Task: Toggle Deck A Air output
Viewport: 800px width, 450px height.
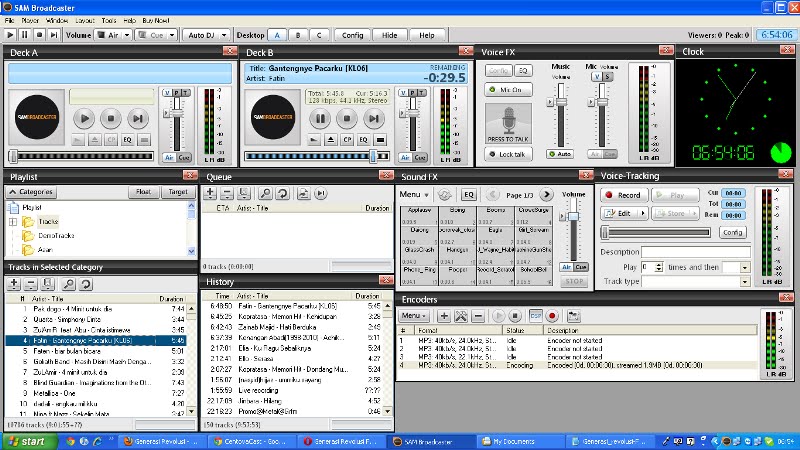Action: point(169,158)
